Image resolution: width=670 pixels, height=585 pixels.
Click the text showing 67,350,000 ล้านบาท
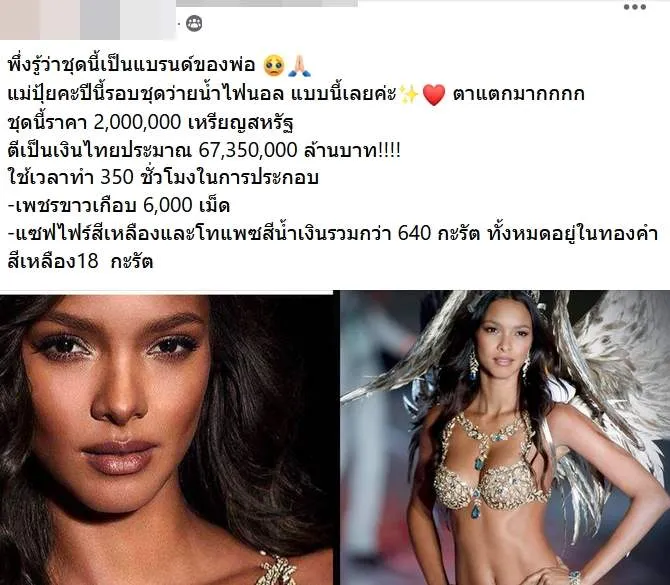point(300,150)
